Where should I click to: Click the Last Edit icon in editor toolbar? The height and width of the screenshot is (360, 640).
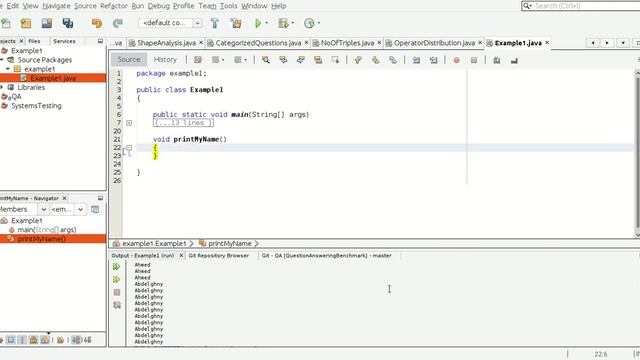(x=198, y=60)
